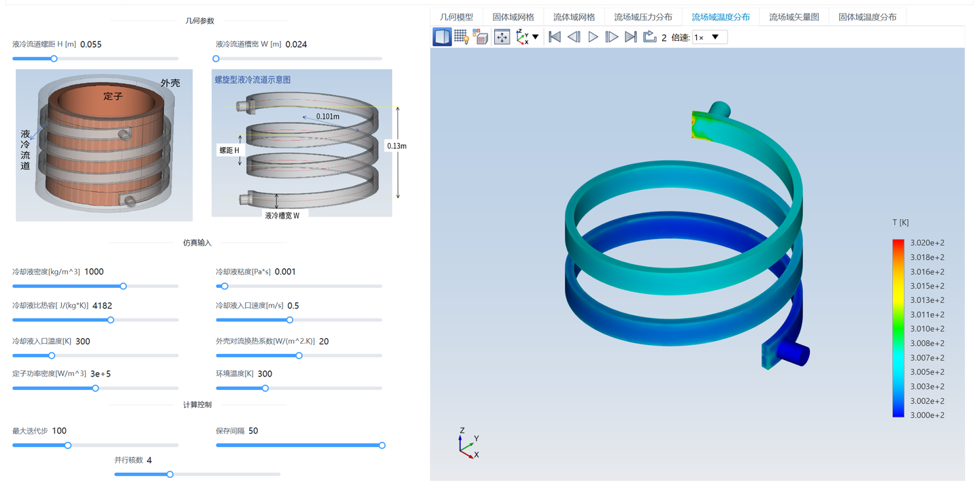
Task: Select the 流场域温度分布 tab
Action: click(721, 17)
